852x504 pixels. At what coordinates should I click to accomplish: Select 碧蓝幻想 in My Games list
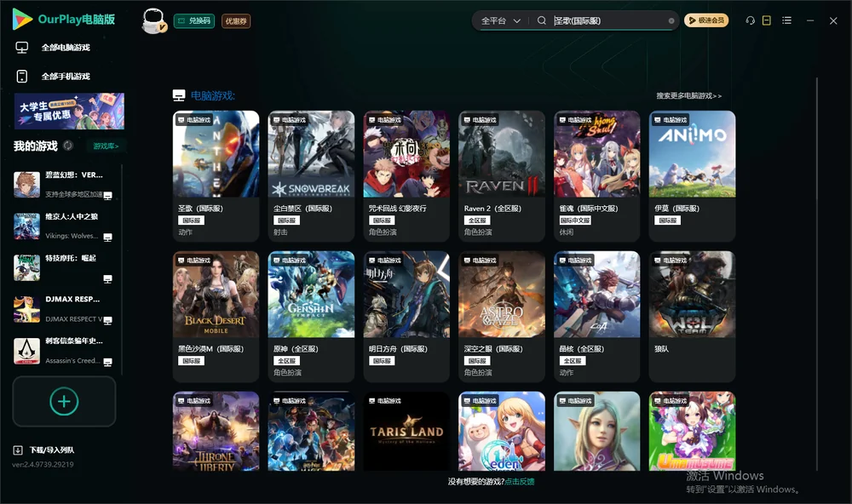coord(64,185)
